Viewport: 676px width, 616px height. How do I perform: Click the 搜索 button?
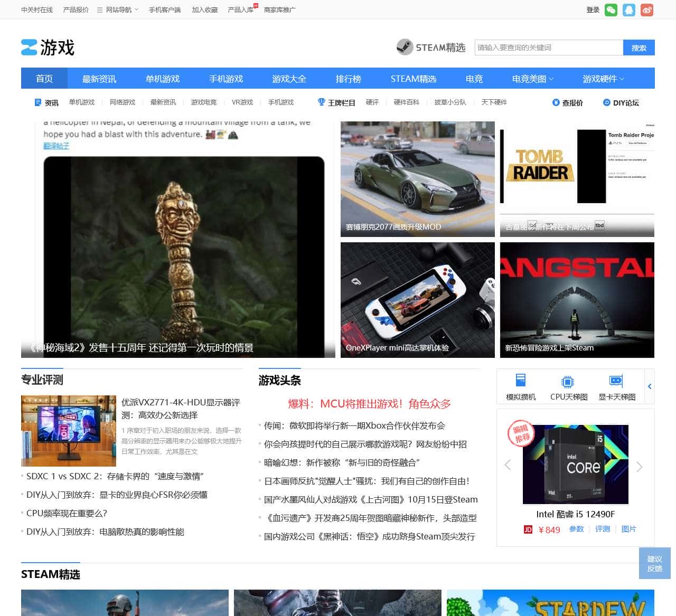639,48
